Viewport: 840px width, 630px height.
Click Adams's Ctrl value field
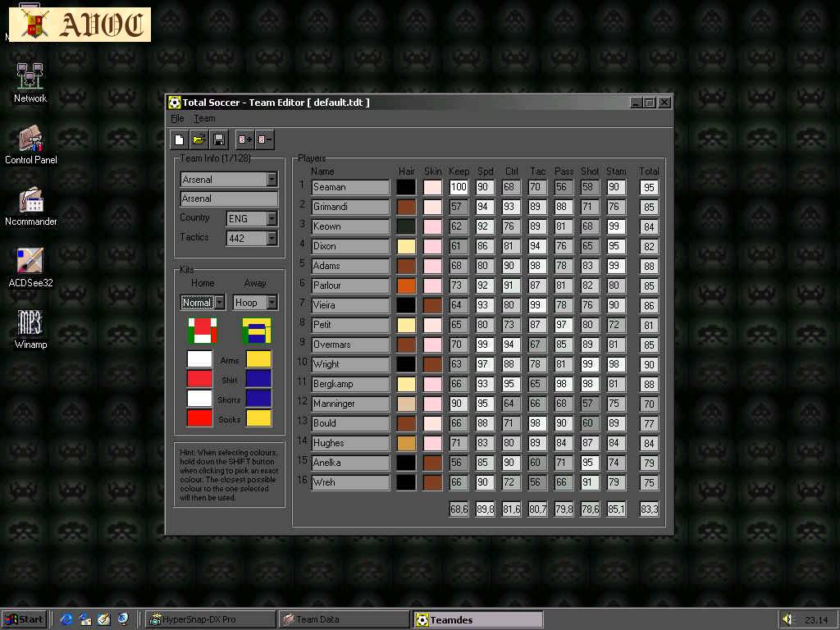point(511,266)
